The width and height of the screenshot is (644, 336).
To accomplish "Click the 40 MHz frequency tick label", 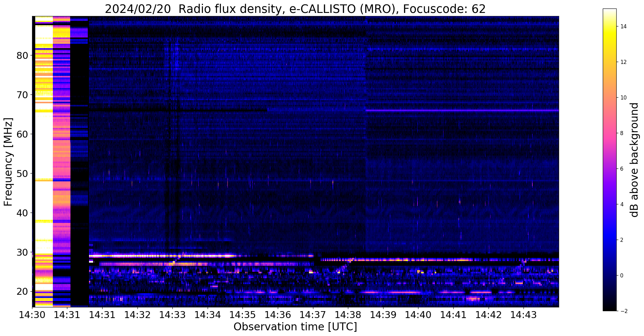I will coord(22,213).
